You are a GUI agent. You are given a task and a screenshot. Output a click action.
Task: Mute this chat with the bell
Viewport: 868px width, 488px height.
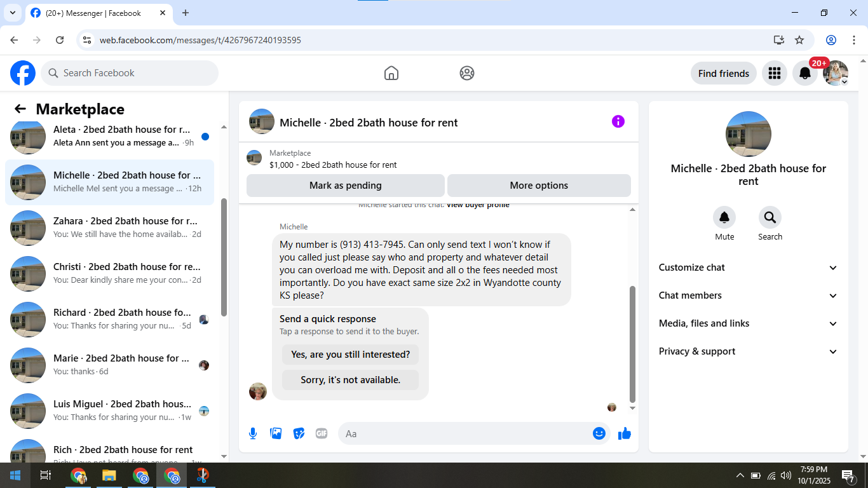724,218
